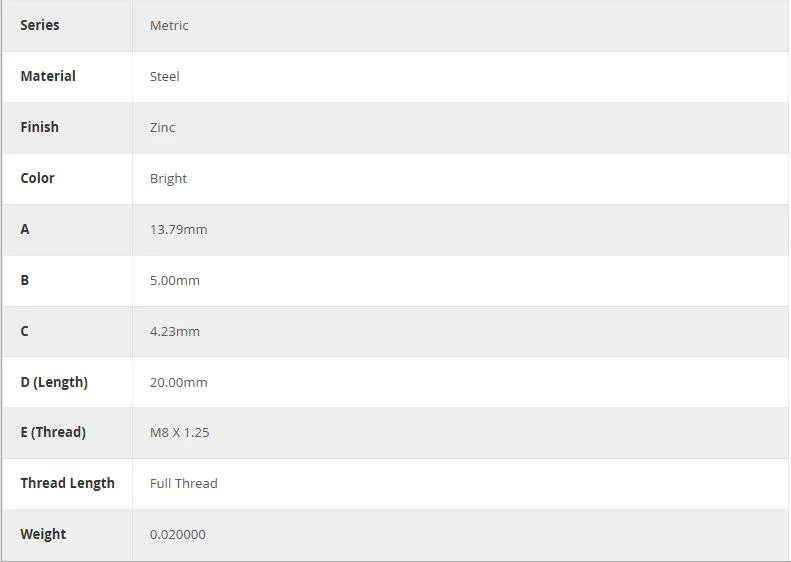Click the Series row label
Image resolution: width=791 pixels, height=562 pixels.
[x=40, y=25]
